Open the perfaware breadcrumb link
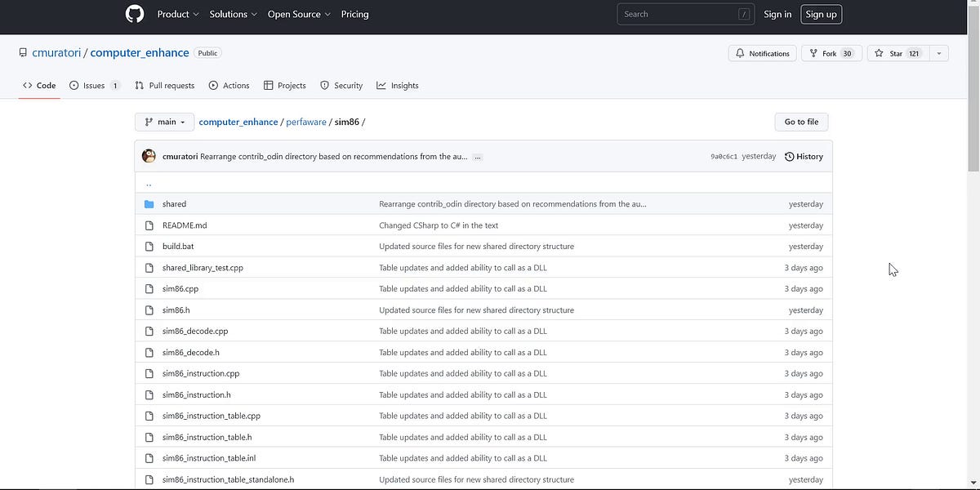Viewport: 980px width, 490px height. [x=306, y=121]
